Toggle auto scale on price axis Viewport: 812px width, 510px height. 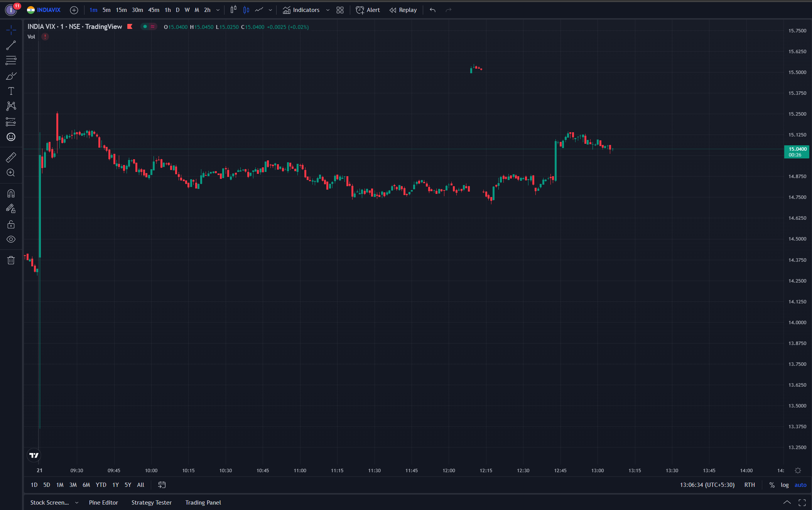[x=800, y=485]
